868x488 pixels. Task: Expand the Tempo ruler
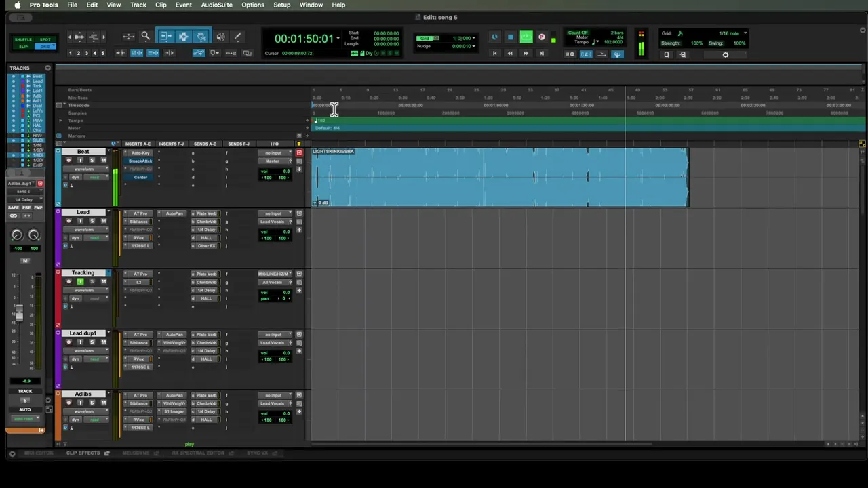click(x=60, y=121)
